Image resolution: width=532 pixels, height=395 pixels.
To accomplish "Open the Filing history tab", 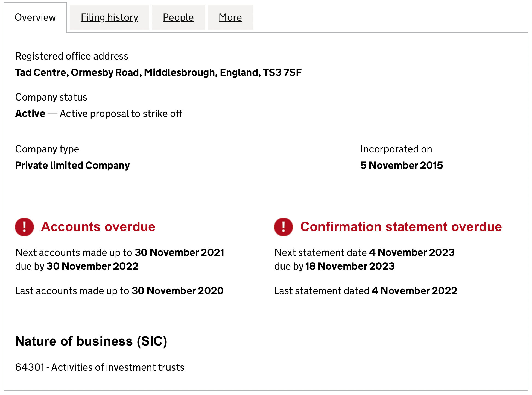I will (109, 17).
